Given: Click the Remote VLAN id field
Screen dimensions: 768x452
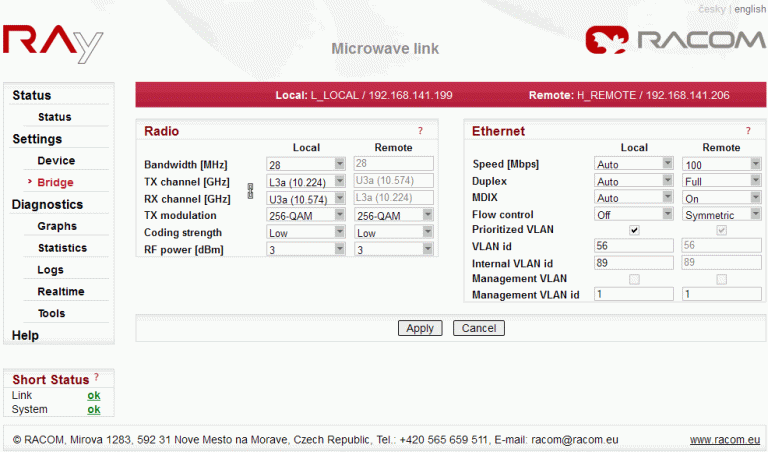Looking at the screenshot, I should click(722, 245).
